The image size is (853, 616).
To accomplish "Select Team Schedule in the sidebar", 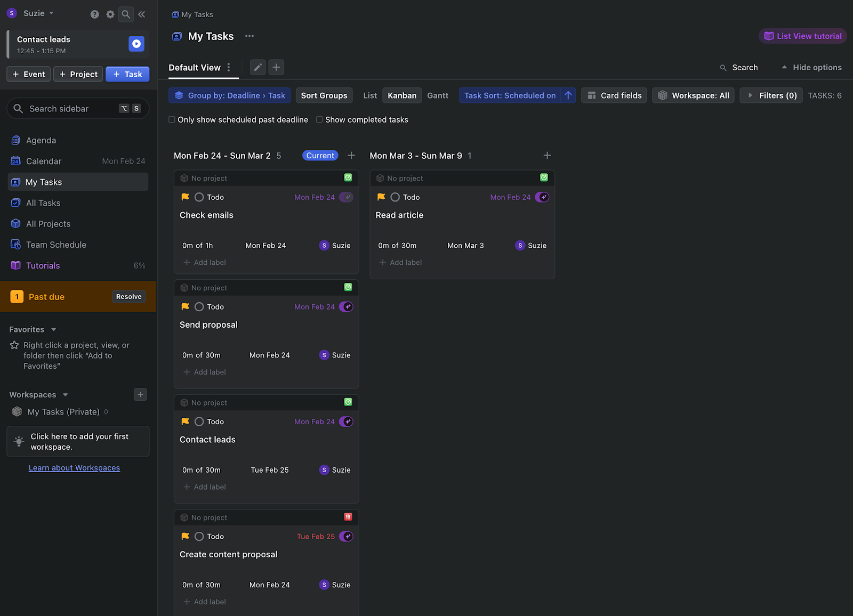I will 56,244.
